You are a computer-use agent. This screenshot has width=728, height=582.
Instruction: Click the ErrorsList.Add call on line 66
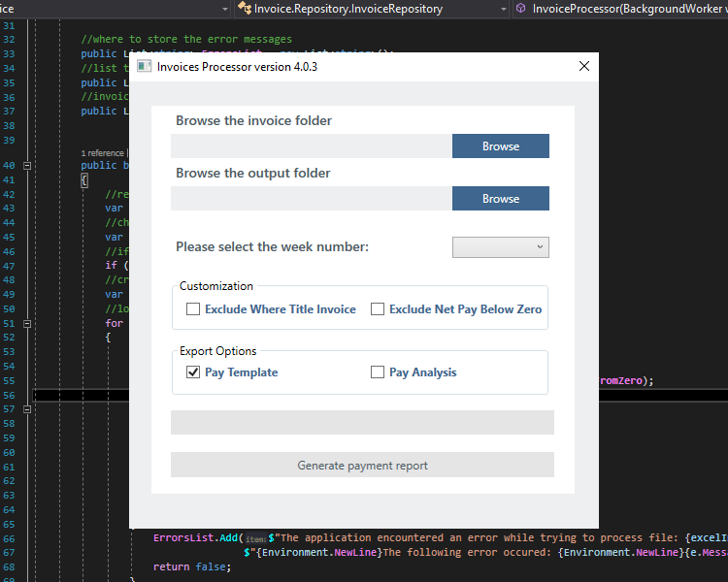coord(198,538)
